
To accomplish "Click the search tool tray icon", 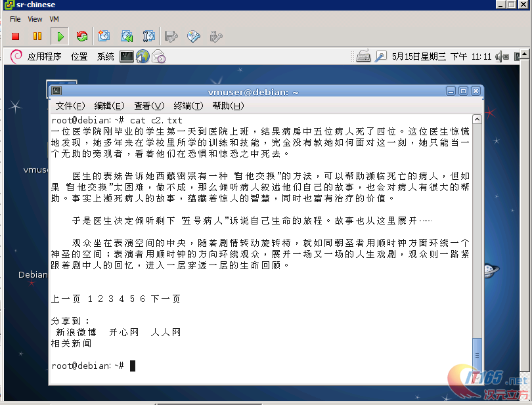I will [381, 56].
